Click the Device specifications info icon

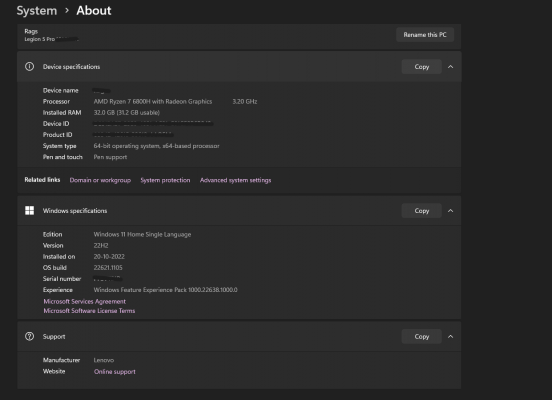pyautogui.click(x=30, y=67)
